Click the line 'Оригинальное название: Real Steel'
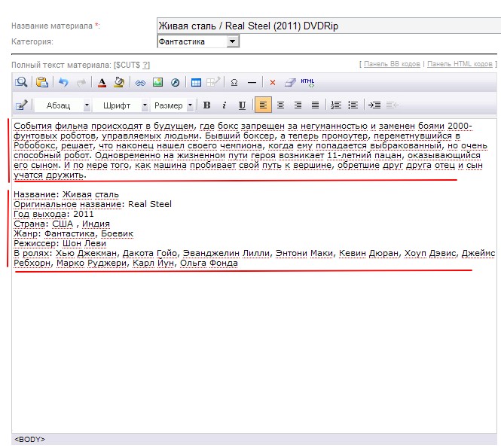This screenshot has width=501, height=448. click(93, 204)
